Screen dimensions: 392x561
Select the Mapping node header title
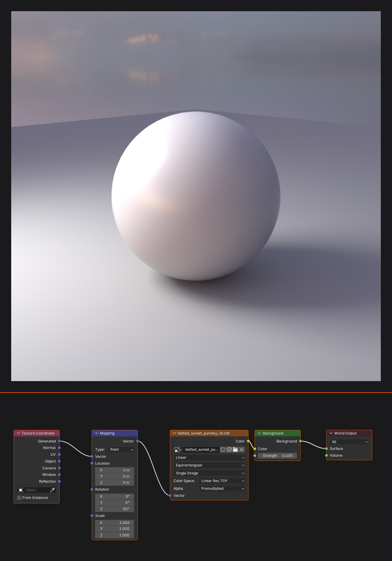(107, 433)
